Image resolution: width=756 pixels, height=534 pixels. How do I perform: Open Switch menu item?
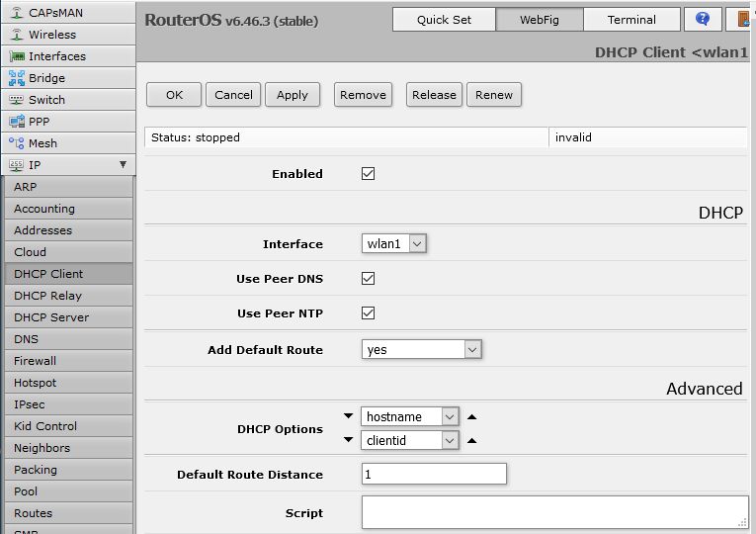(x=68, y=100)
